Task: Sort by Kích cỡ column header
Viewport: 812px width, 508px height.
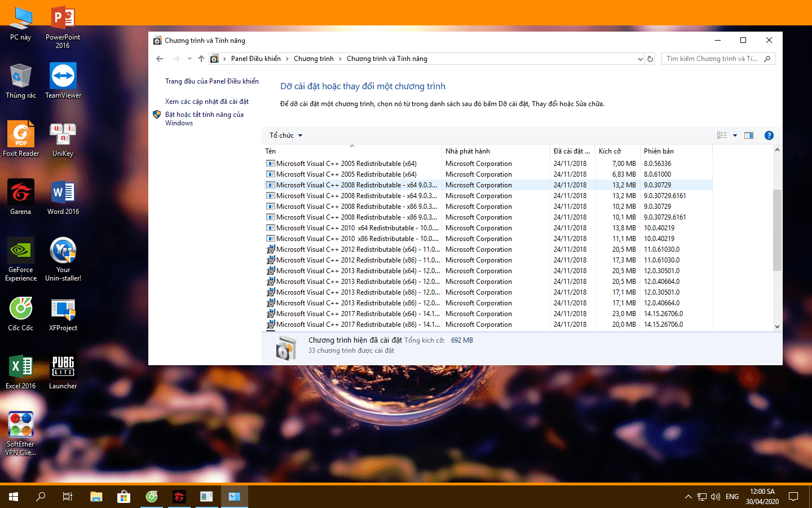Action: point(617,151)
